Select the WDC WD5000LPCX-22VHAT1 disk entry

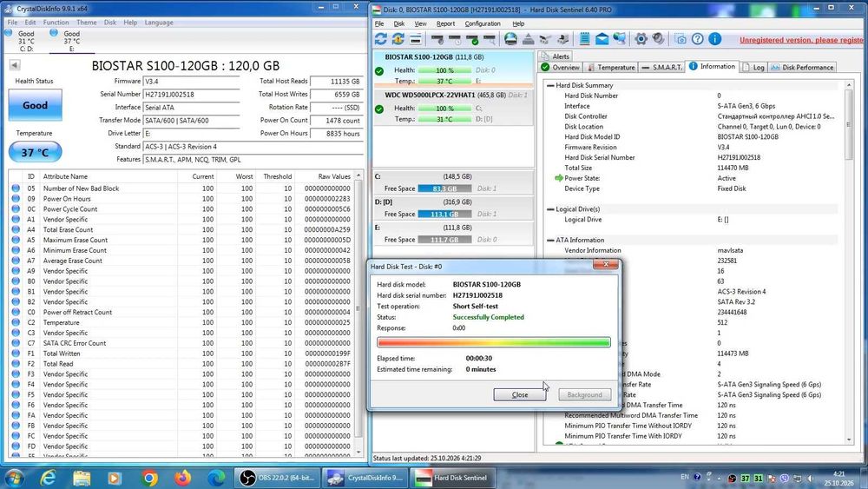453,107
